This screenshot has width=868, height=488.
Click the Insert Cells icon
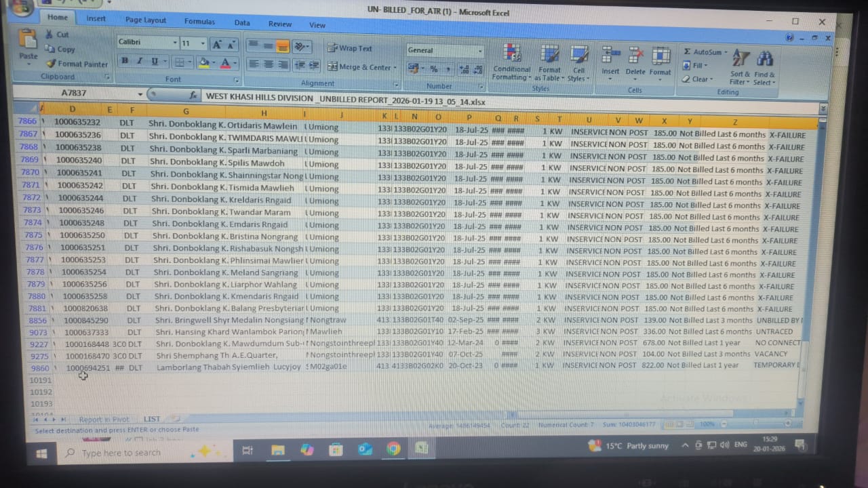[x=610, y=56]
